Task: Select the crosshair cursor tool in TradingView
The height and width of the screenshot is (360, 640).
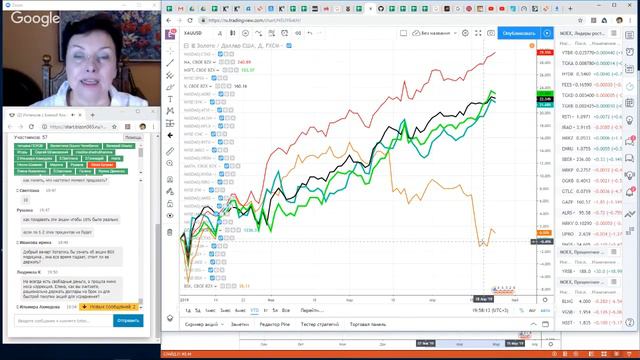Action: [170, 51]
